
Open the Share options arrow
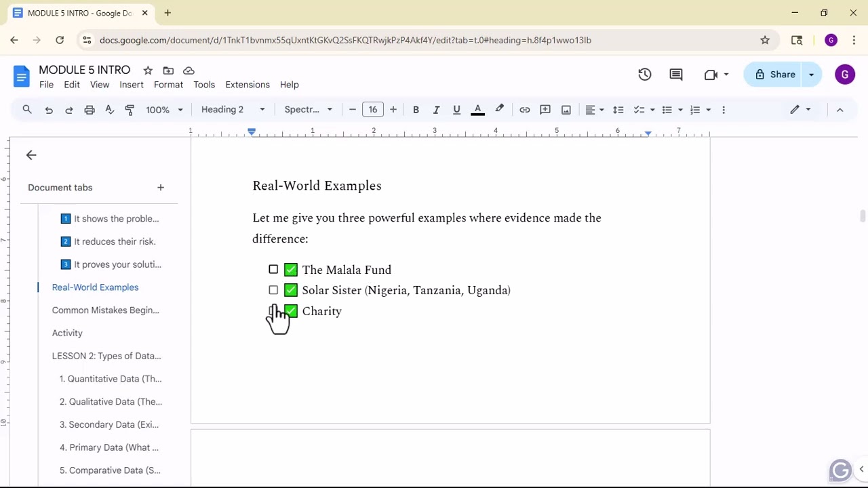812,75
